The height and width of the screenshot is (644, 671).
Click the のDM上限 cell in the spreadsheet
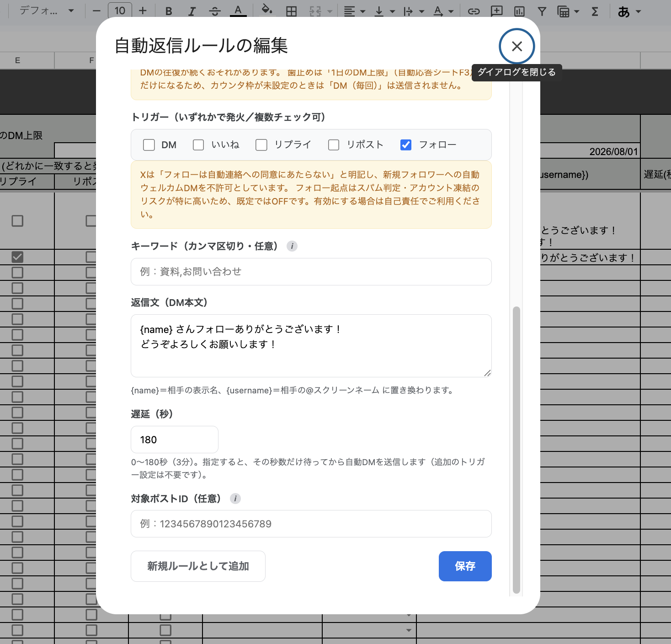[21, 135]
